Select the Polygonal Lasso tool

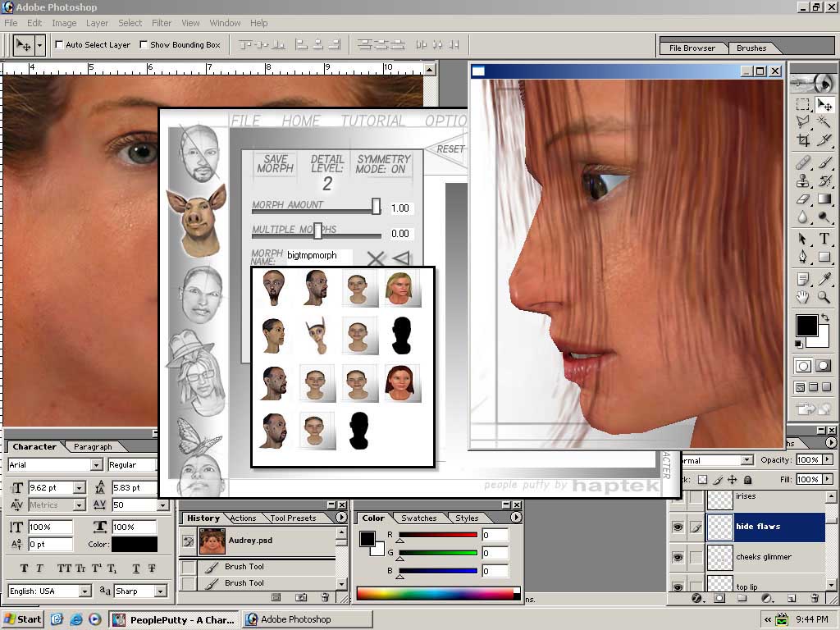tap(802, 122)
